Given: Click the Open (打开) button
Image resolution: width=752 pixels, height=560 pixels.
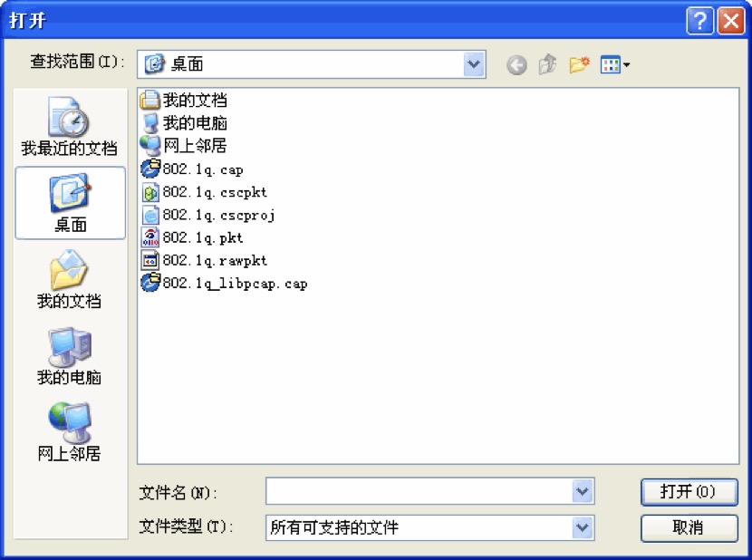Looking at the screenshot, I should [x=689, y=492].
